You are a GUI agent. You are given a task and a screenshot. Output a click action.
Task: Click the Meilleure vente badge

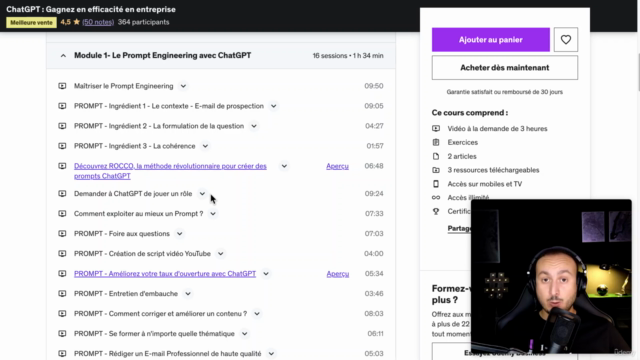tap(31, 22)
